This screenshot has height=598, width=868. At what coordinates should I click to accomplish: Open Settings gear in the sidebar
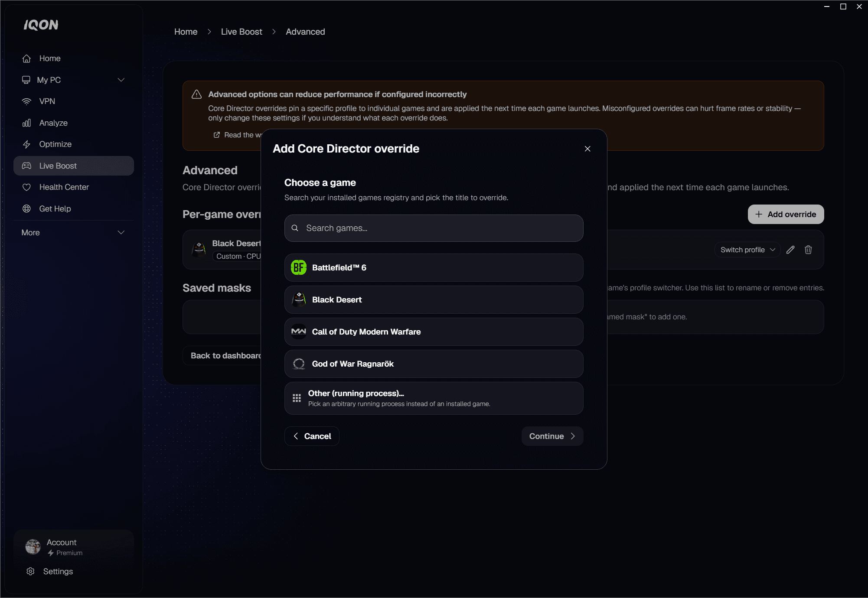coord(30,571)
